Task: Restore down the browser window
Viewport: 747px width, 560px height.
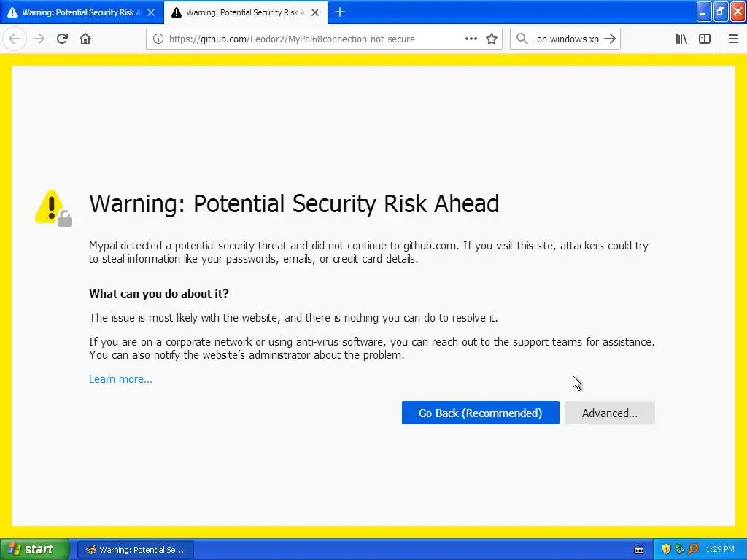Action: [721, 12]
